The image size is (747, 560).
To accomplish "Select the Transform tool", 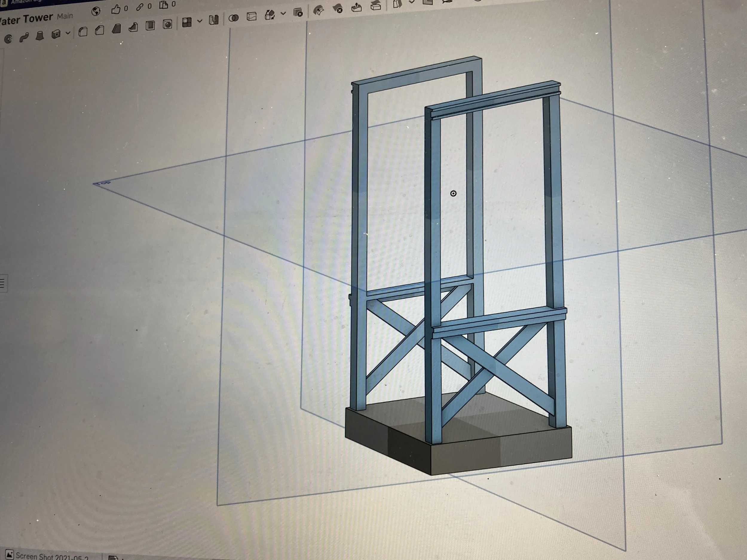I will (x=270, y=15).
